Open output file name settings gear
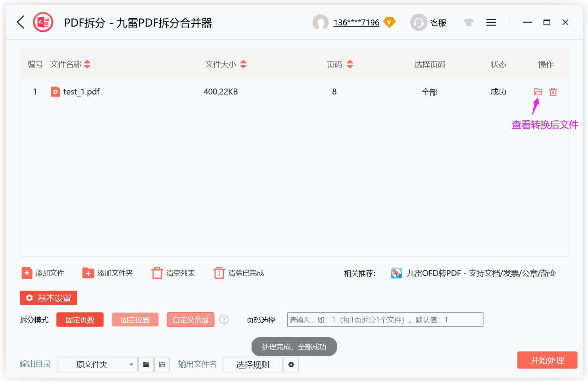This screenshot has height=382, width=588. coord(291,365)
